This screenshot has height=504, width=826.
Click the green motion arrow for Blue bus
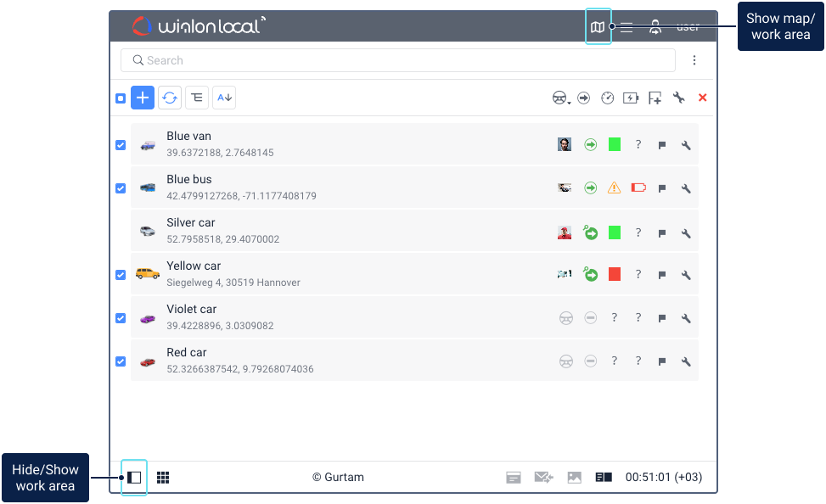click(590, 188)
